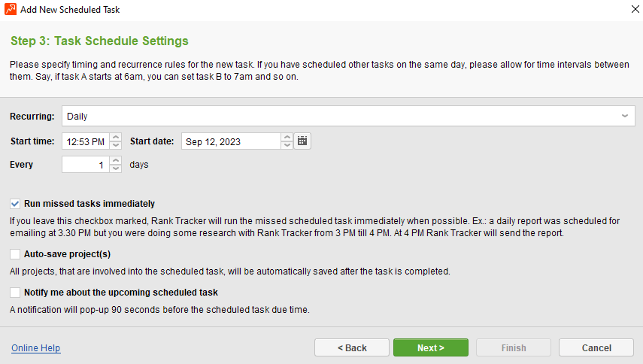
Task: Decrement the start date spinner down
Action: coord(287,145)
